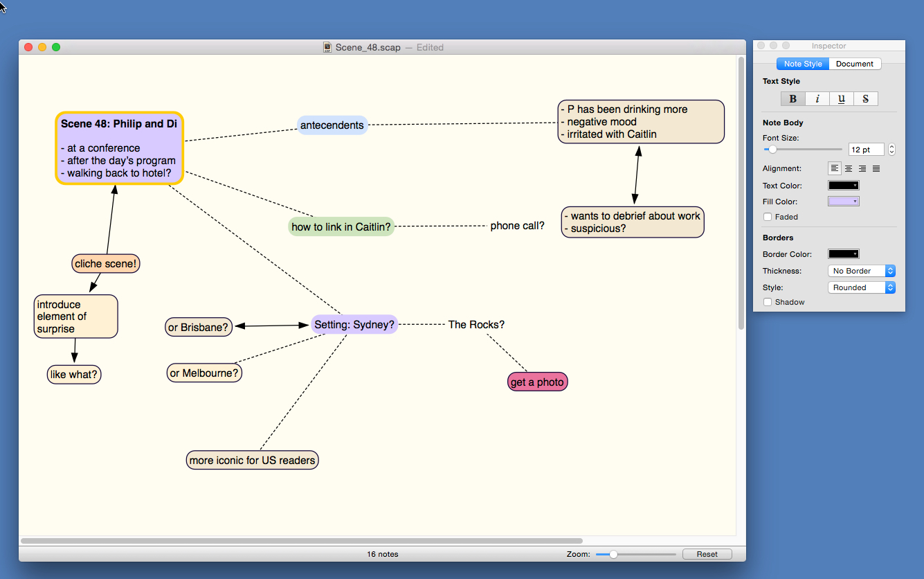924x579 pixels.
Task: Open the border Thickness dropdown
Action: pyautogui.click(x=861, y=271)
